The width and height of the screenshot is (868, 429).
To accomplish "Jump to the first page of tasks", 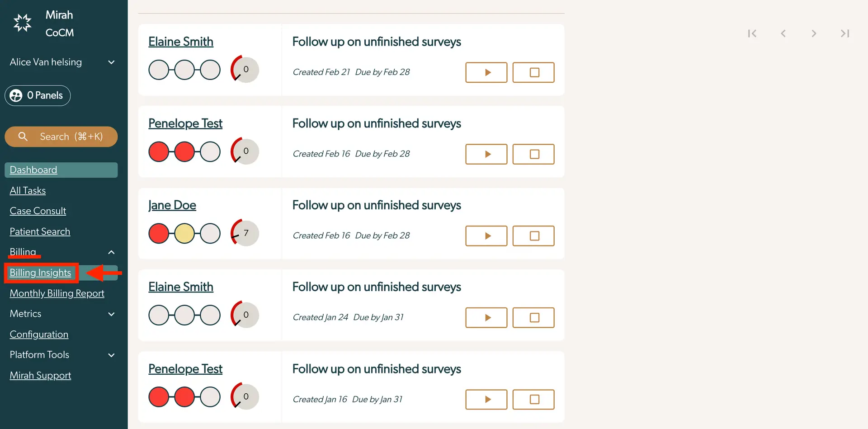I will tap(752, 33).
